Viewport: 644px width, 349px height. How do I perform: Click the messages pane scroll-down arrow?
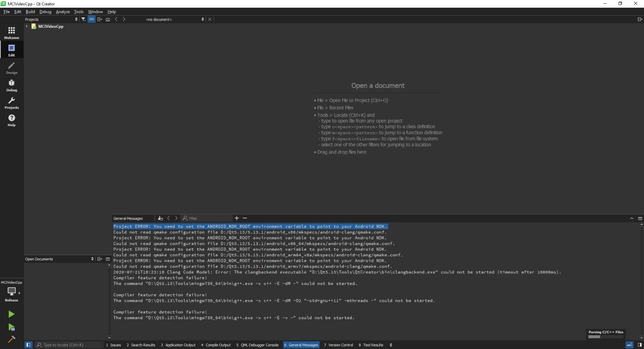(x=641, y=338)
